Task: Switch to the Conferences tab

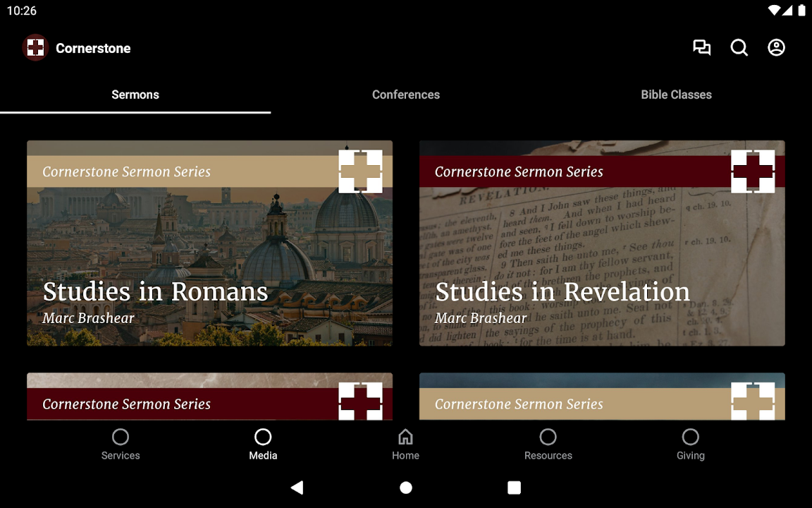Action: pos(406,95)
